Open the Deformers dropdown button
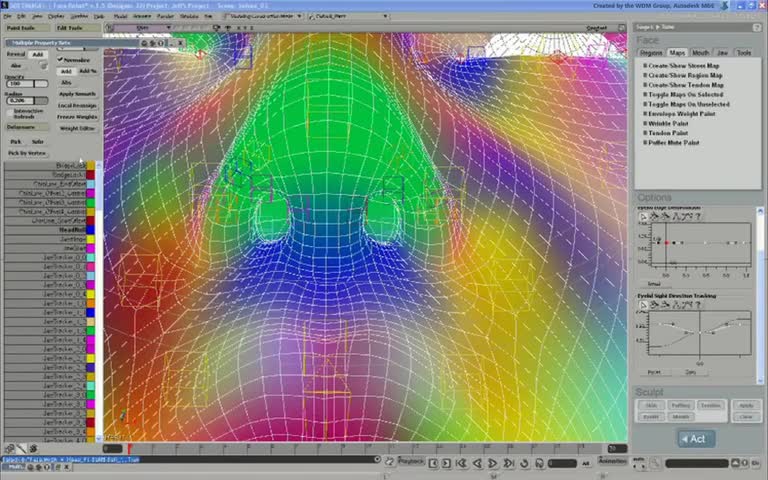 point(27,127)
